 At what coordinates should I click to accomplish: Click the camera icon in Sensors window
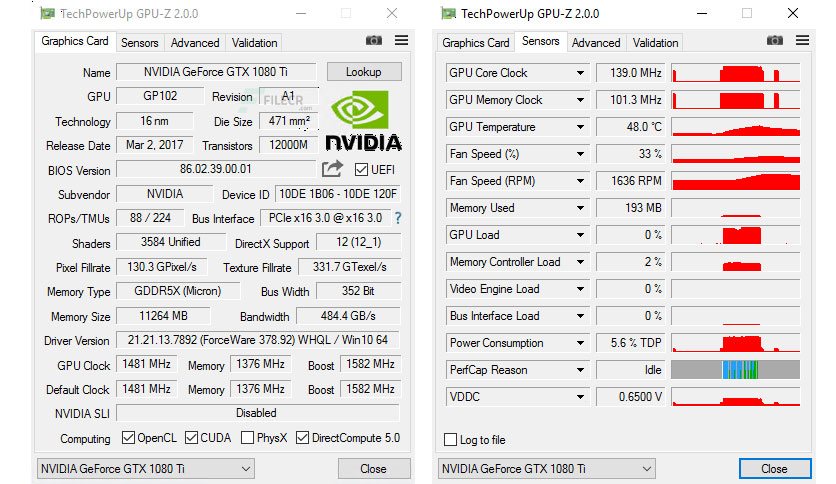pyautogui.click(x=775, y=41)
